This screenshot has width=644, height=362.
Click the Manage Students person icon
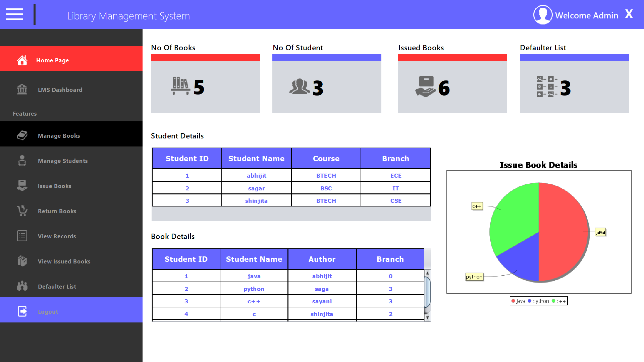[22, 161]
